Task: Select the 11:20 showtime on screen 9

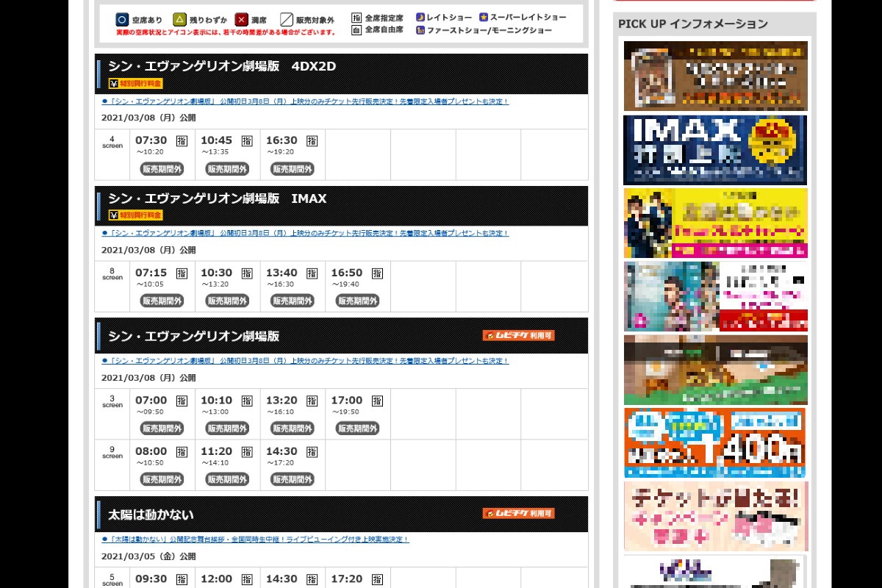Action: (216, 451)
